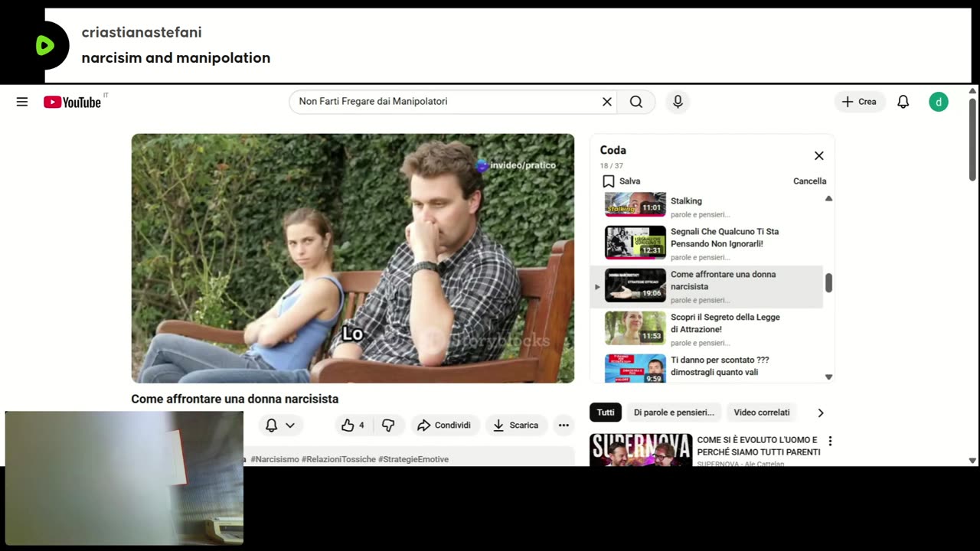Click the 'narcisim and manipolation' title
The image size is (980, 551).
[x=176, y=58]
